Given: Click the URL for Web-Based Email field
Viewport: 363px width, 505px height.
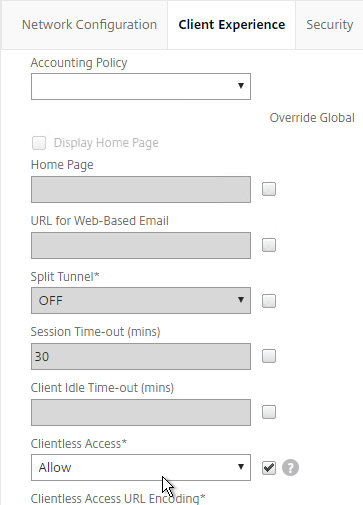Looking at the screenshot, I should pos(141,245).
